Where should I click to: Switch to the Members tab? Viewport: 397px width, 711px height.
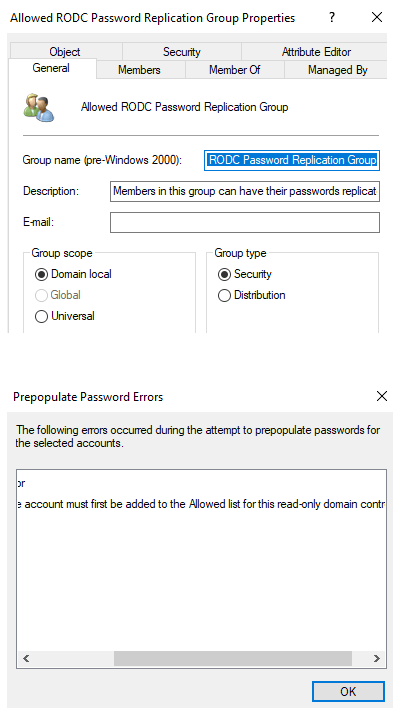coord(139,70)
